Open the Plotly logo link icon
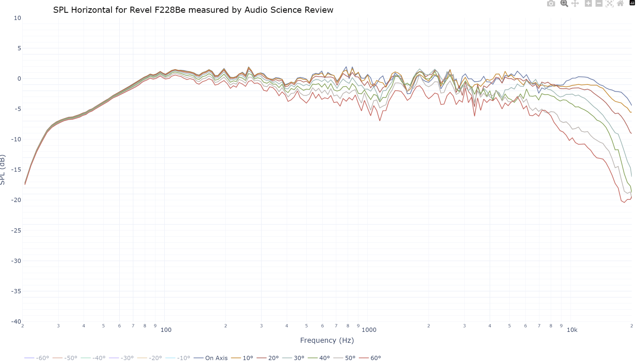The height and width of the screenshot is (363, 644). click(632, 3)
